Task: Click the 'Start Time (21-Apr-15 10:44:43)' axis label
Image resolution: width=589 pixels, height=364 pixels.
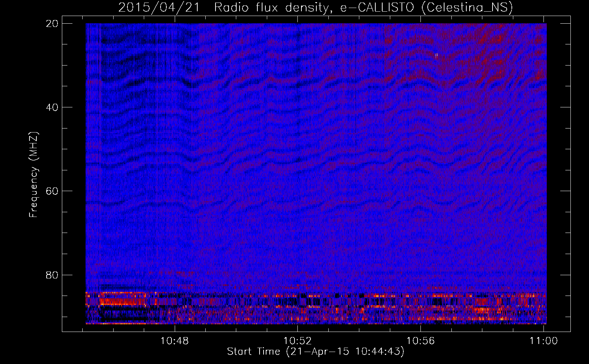Action: (316, 352)
